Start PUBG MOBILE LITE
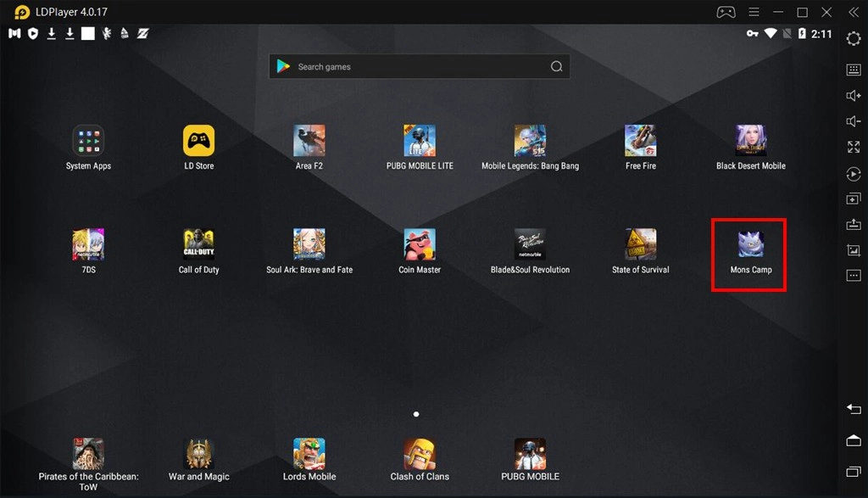Viewport: 868px width, 498px height. (420, 141)
